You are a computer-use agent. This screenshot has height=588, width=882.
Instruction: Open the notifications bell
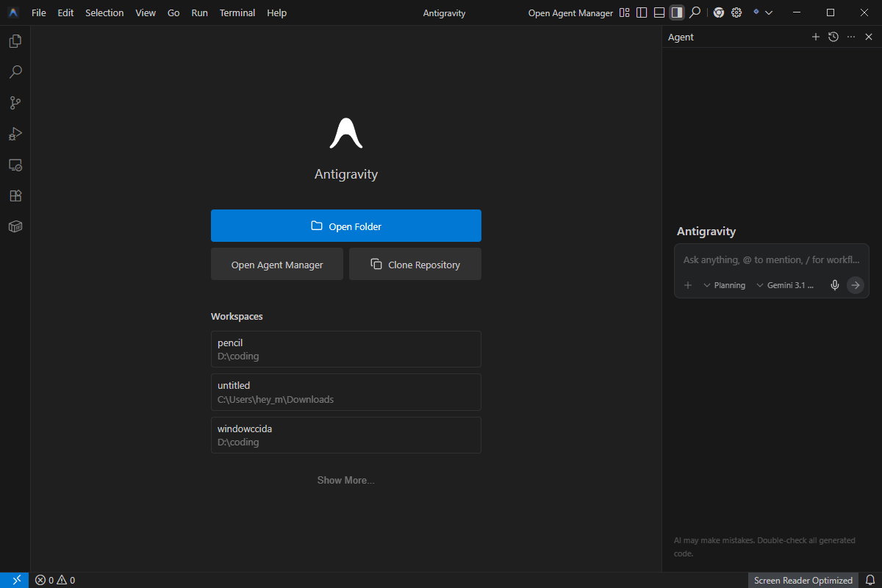(870, 580)
